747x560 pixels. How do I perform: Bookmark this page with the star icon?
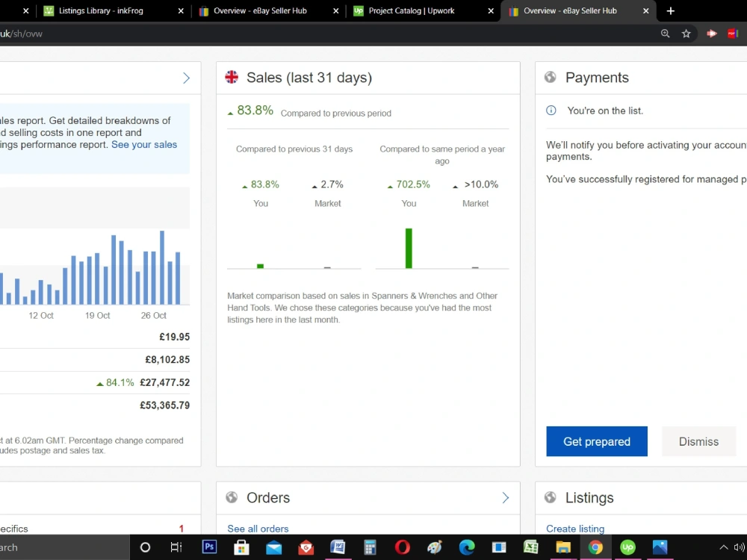(x=686, y=34)
